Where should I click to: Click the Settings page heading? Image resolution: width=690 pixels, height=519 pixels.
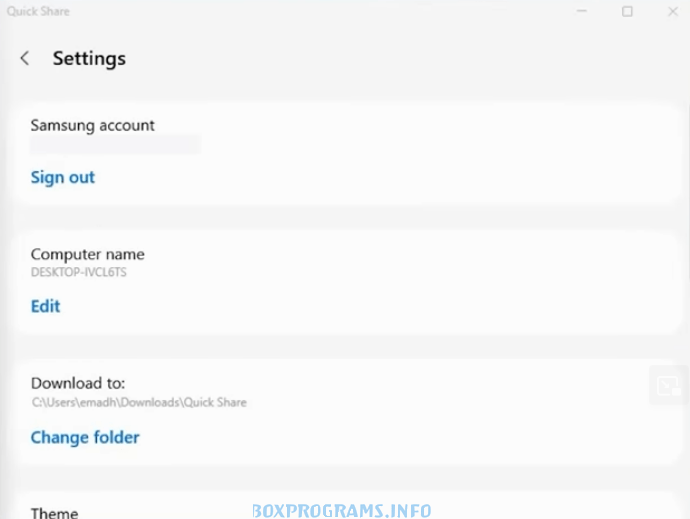click(89, 59)
